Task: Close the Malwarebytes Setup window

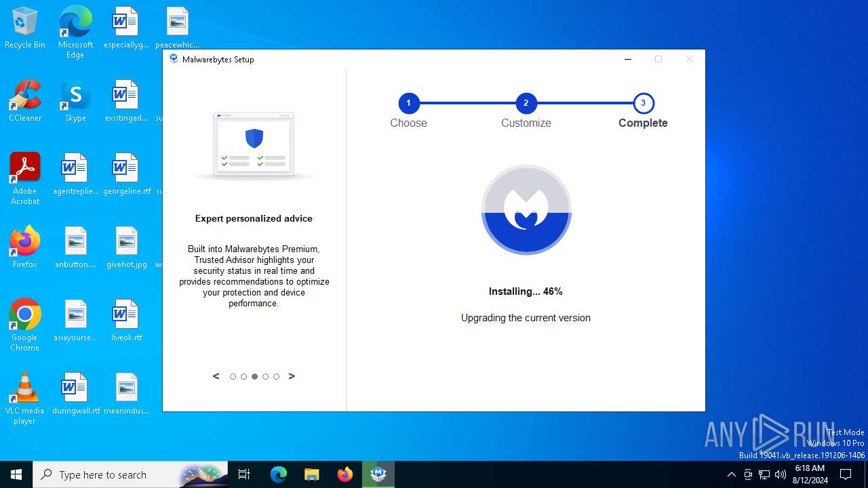Action: click(690, 59)
